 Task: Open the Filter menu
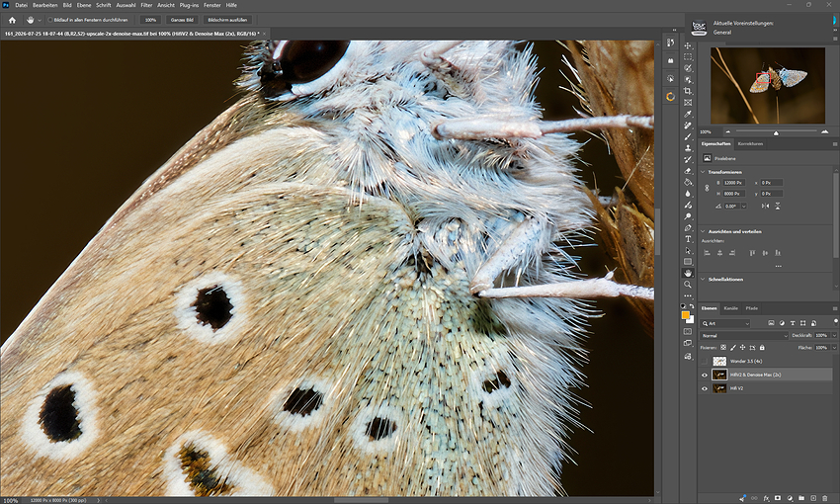tap(146, 5)
